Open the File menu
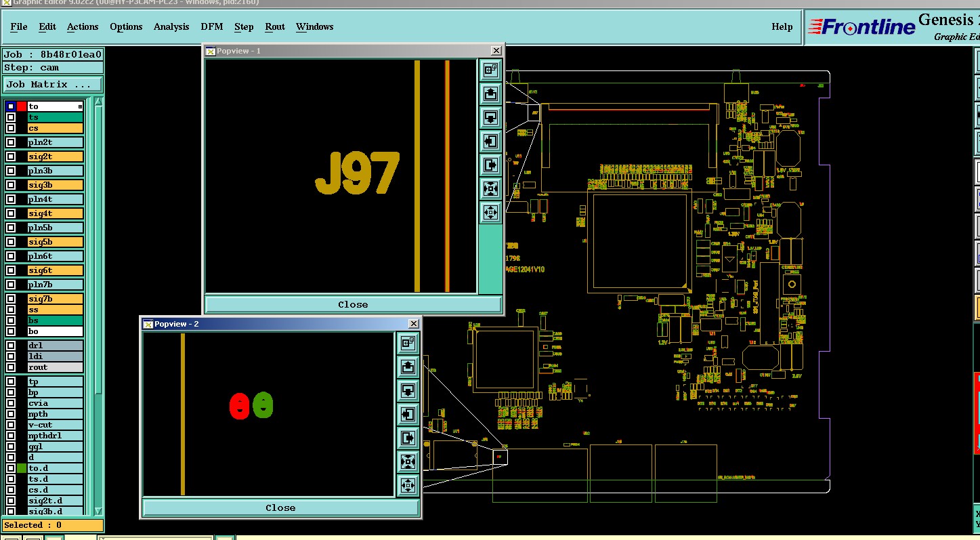Screen dimensions: 980x540 (x=19, y=27)
